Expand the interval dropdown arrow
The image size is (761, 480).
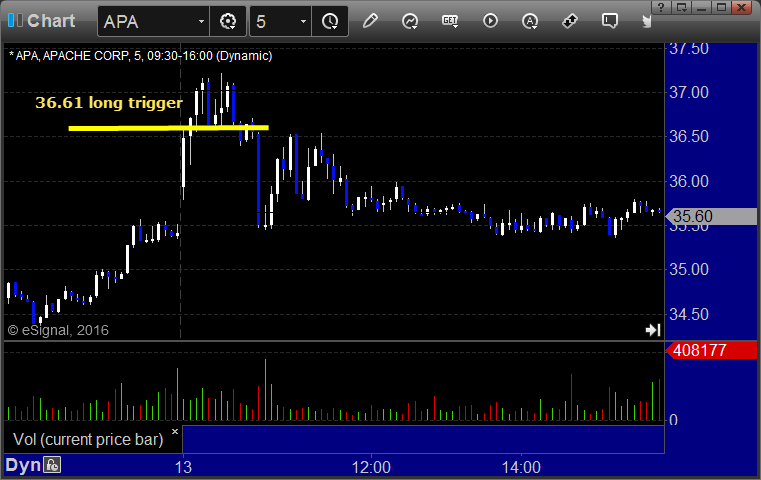point(303,21)
